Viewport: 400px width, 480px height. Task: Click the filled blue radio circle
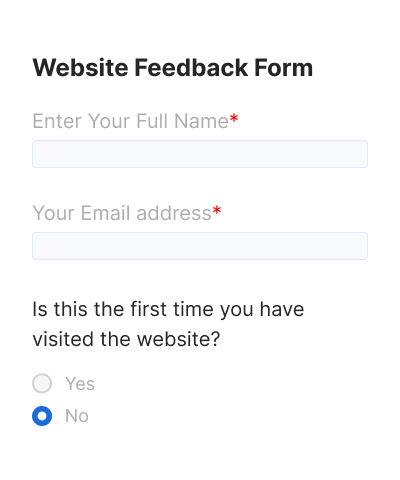coord(42,416)
